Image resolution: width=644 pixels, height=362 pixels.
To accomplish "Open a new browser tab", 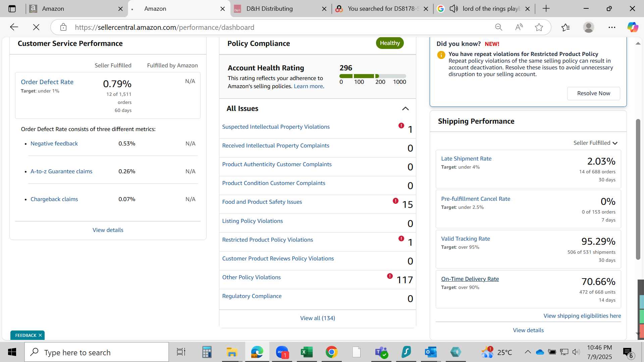I will tap(546, 9).
